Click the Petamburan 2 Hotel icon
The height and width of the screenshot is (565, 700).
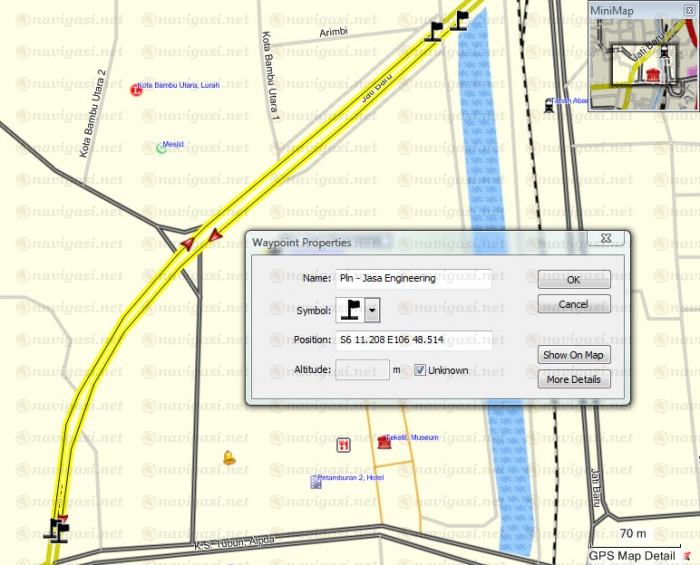pos(315,482)
